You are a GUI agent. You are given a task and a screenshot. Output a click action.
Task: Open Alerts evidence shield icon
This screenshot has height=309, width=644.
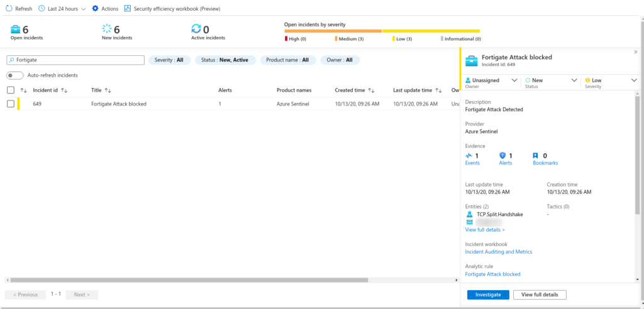pos(502,156)
